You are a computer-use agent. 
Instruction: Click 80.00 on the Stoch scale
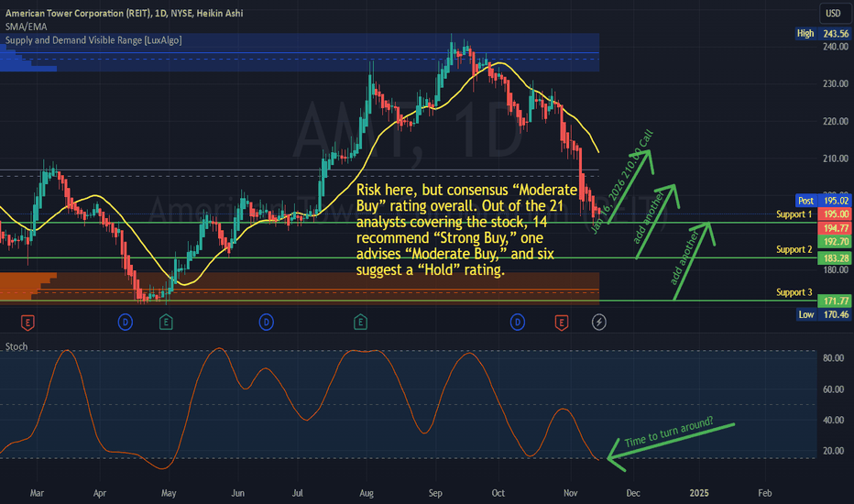[x=833, y=358]
